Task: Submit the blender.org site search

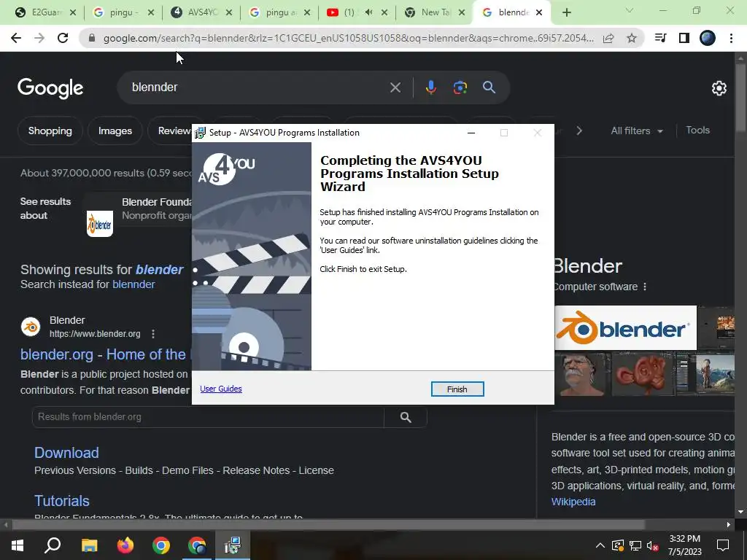Action: pos(406,417)
